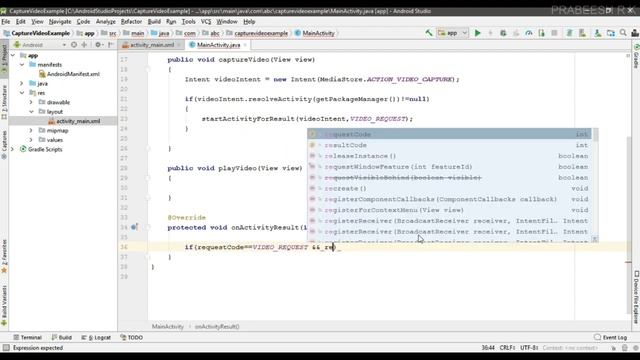
Task: Open the Captures side tool window
Action: (4, 145)
